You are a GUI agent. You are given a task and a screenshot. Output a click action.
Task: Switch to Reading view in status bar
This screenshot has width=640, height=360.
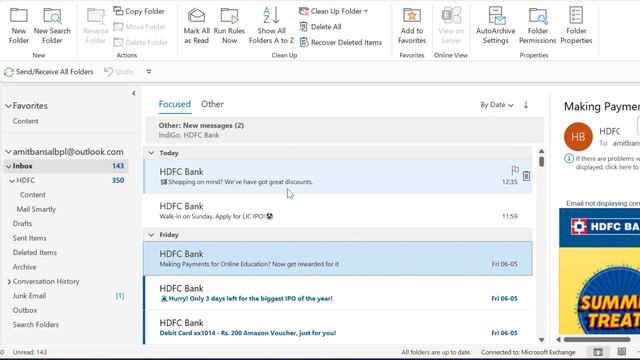[x=622, y=352]
